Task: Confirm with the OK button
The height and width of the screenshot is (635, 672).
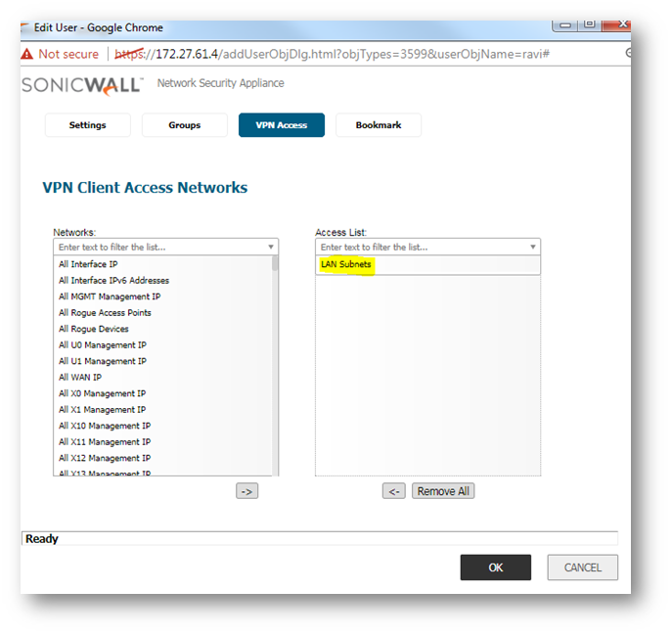Action: point(495,567)
